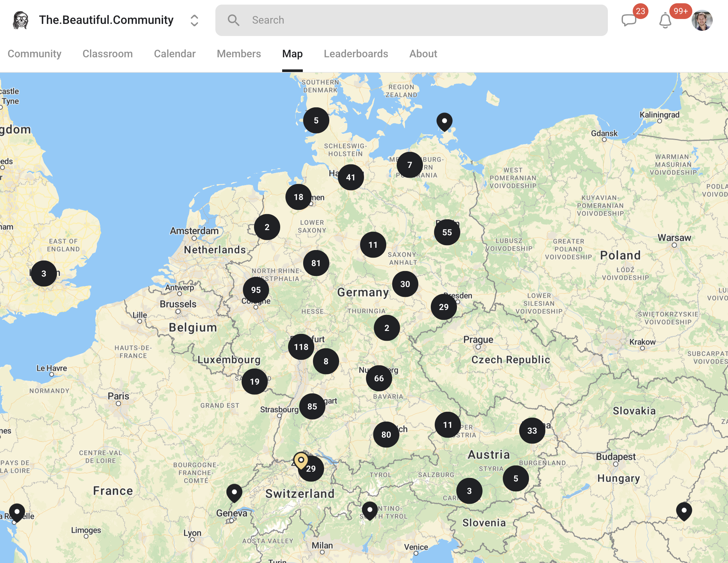Click the search magnifier icon

(233, 20)
